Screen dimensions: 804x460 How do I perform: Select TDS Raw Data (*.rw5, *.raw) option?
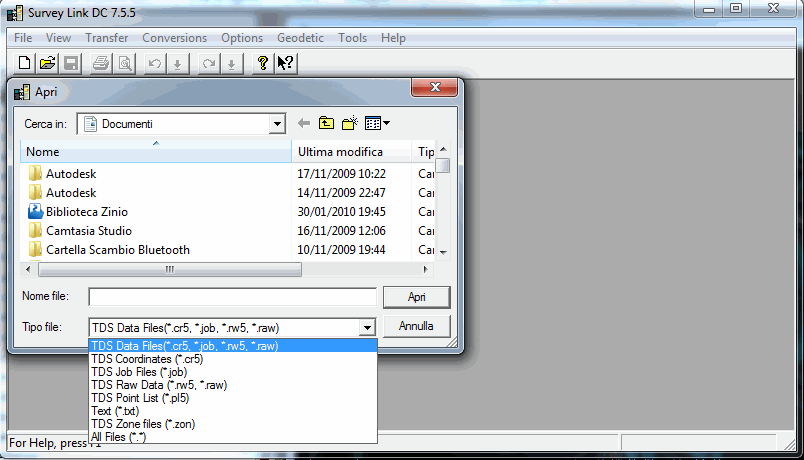(233, 385)
